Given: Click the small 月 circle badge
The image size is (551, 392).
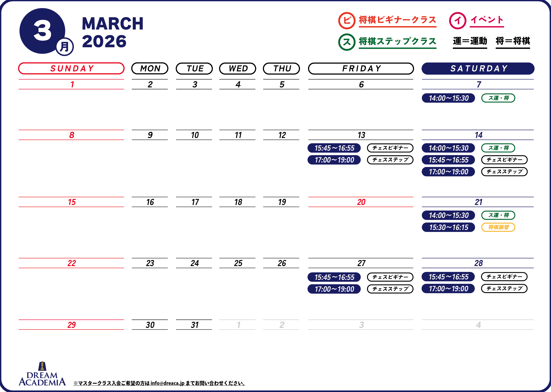Looking at the screenshot, I should [x=65, y=47].
